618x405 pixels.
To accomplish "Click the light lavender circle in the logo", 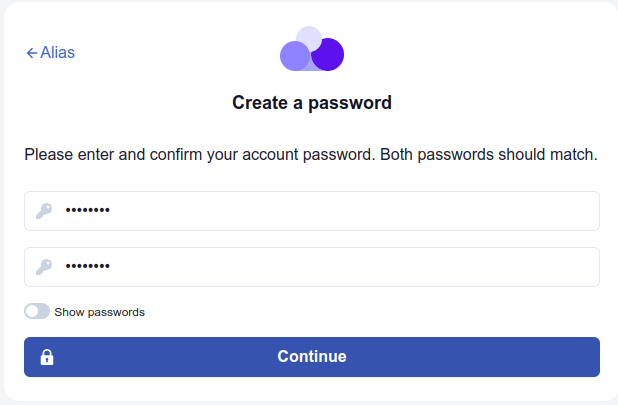I will coord(310,38).
